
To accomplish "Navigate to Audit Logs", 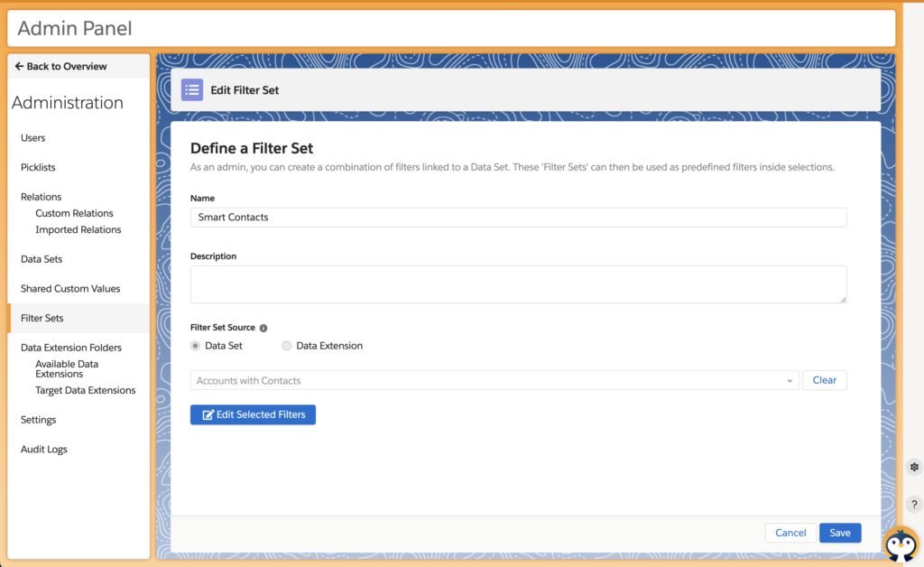I will coord(44,450).
